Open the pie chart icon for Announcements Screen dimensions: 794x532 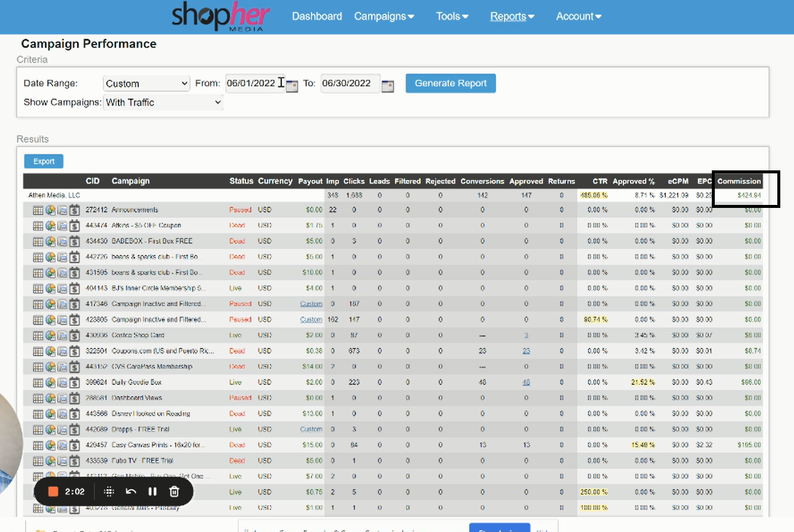(x=51, y=210)
